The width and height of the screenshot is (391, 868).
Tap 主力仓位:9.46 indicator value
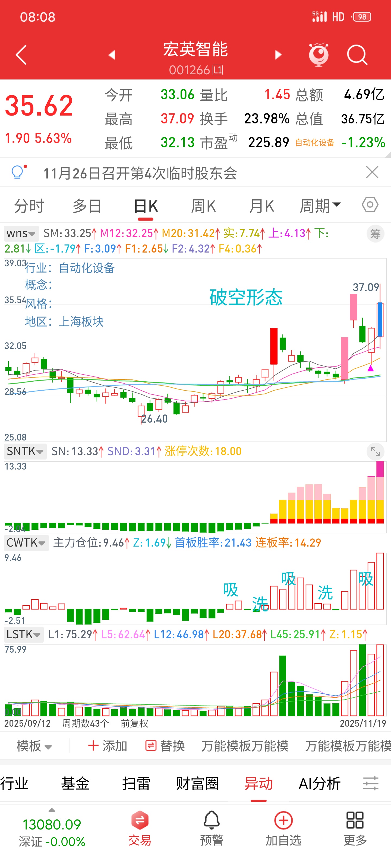coord(91,543)
